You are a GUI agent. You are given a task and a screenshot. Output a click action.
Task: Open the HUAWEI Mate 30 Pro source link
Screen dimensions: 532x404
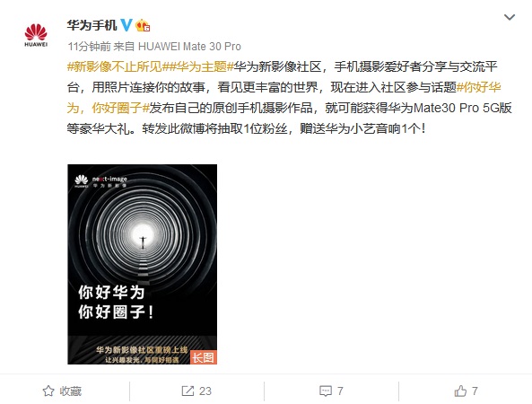point(189,46)
